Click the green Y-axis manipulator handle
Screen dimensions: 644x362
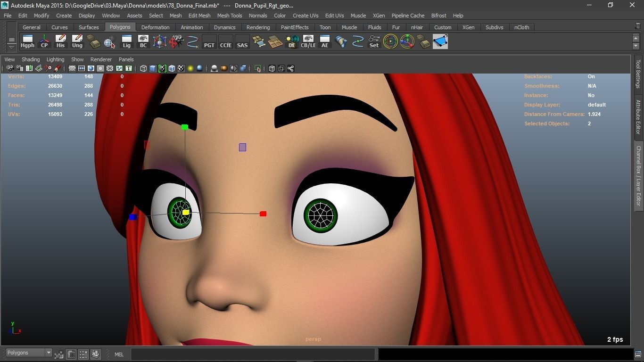[184, 127]
